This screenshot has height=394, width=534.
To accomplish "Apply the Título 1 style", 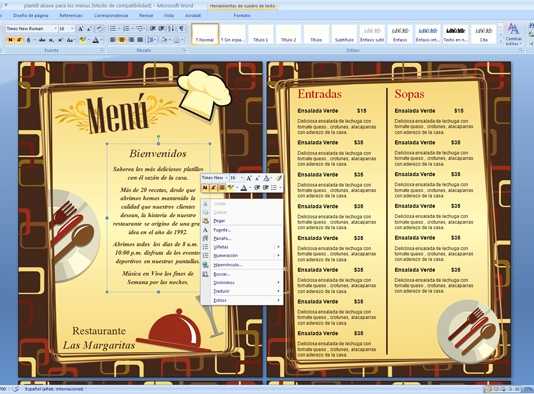I will 261,33.
